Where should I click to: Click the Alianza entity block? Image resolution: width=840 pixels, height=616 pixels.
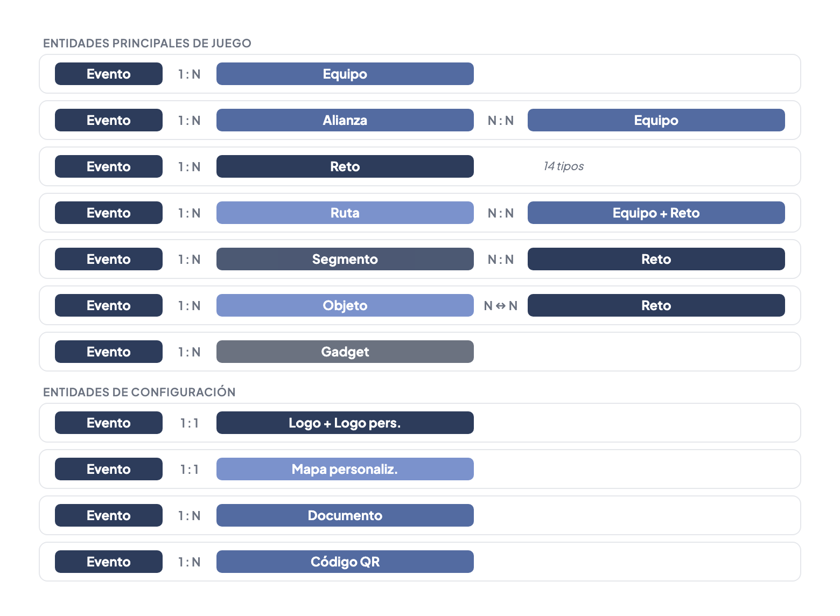345,120
